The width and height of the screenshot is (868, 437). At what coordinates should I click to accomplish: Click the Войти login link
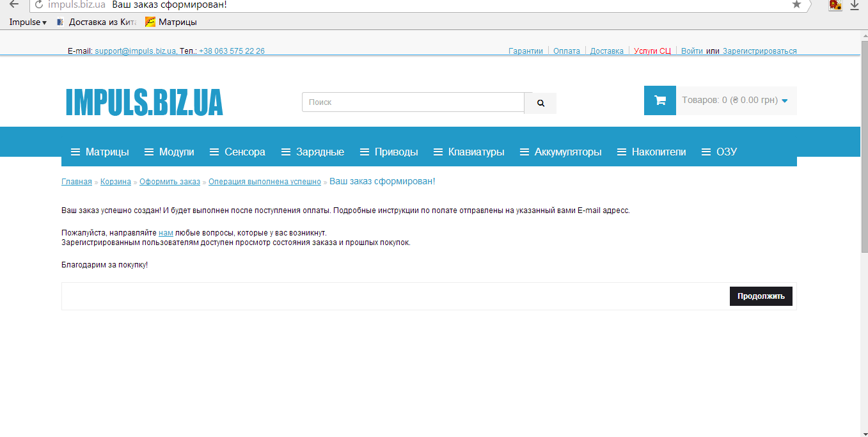pyautogui.click(x=692, y=51)
